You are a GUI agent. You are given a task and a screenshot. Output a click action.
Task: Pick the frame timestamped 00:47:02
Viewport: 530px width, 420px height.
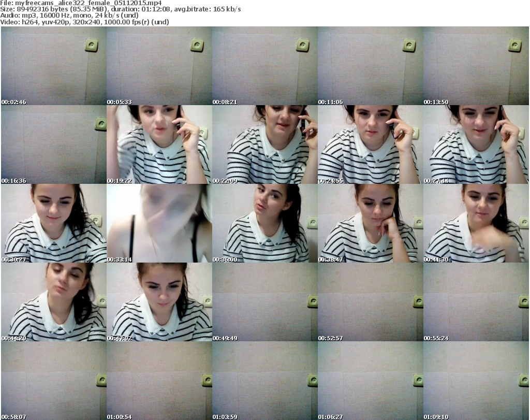(x=159, y=302)
